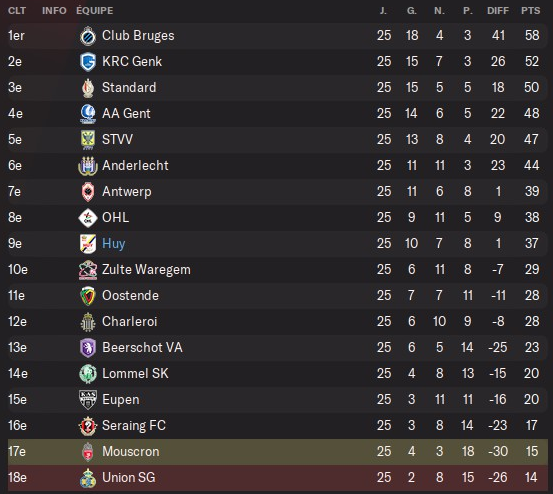Open the Huy team link
Viewport: 553px width, 494px height.
click(x=114, y=244)
